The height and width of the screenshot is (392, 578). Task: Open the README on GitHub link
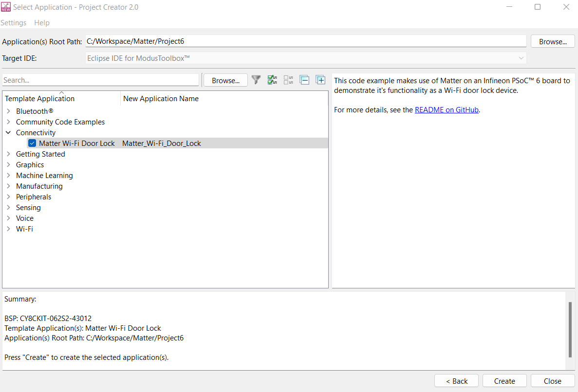(447, 110)
